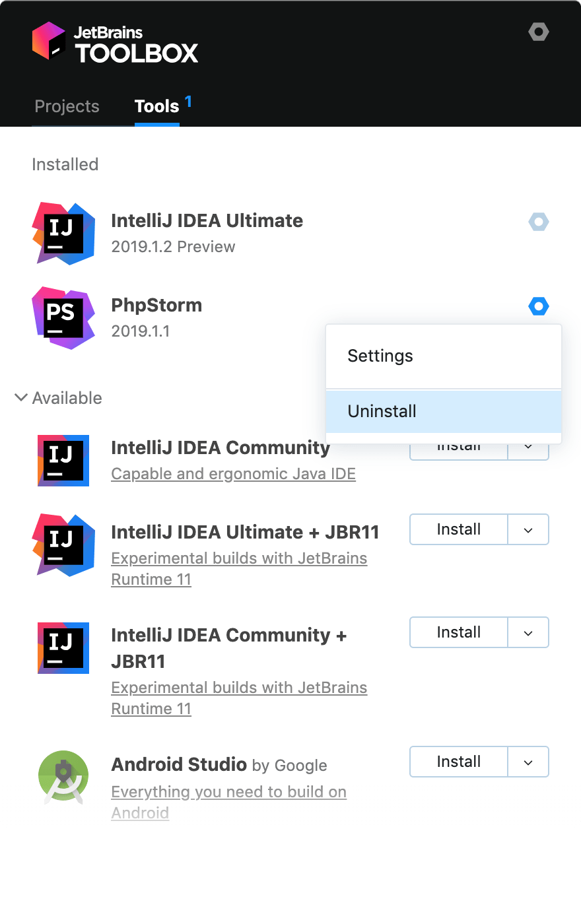Launch IntelliJ IDEA Ultimate via its icon
The image size is (581, 924).
[x=63, y=234]
